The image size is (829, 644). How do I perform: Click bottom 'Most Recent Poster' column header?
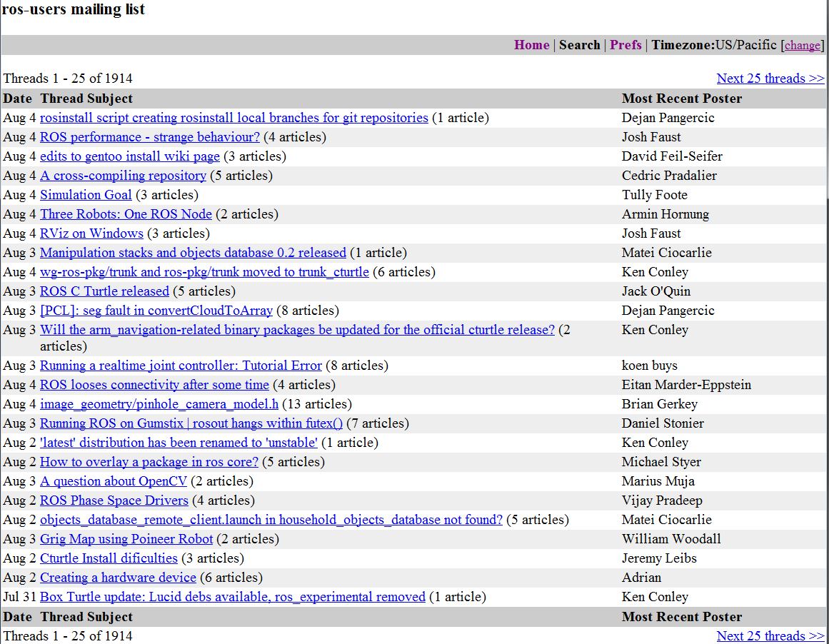tap(681, 616)
